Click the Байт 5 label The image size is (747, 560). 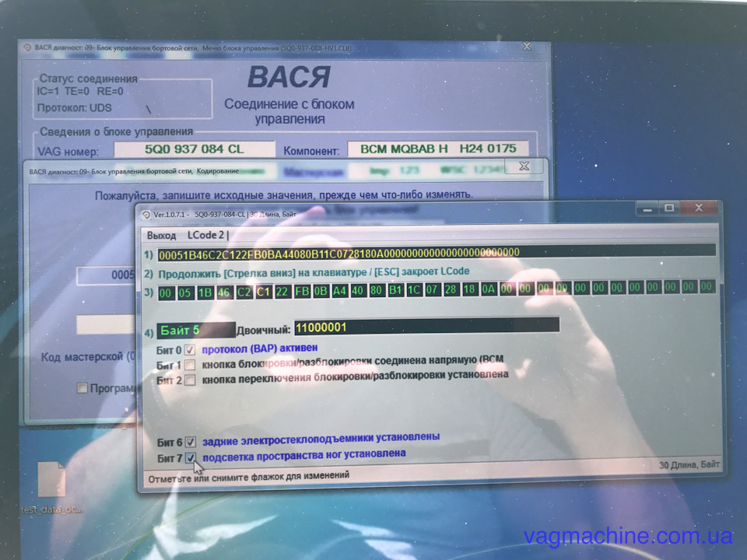click(x=196, y=331)
